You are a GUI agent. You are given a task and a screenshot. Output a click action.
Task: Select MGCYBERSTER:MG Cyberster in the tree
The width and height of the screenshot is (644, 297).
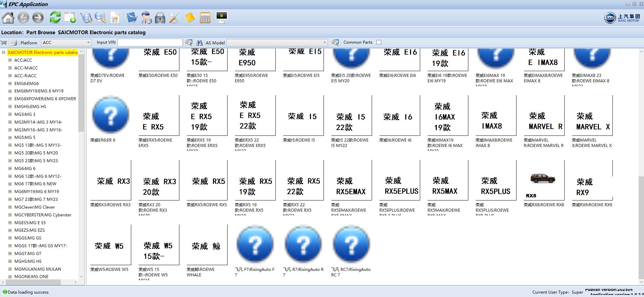pyautogui.click(x=43, y=215)
